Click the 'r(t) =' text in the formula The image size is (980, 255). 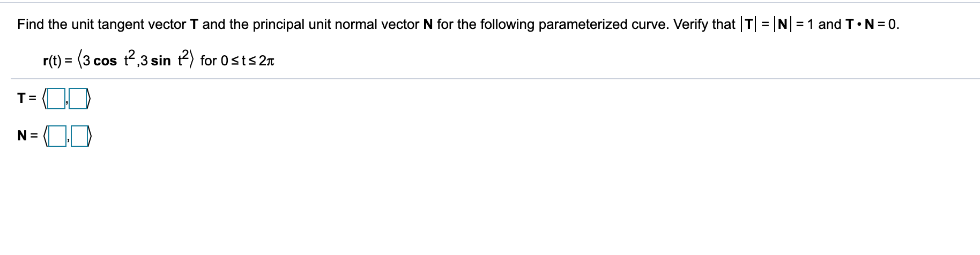coord(58,62)
